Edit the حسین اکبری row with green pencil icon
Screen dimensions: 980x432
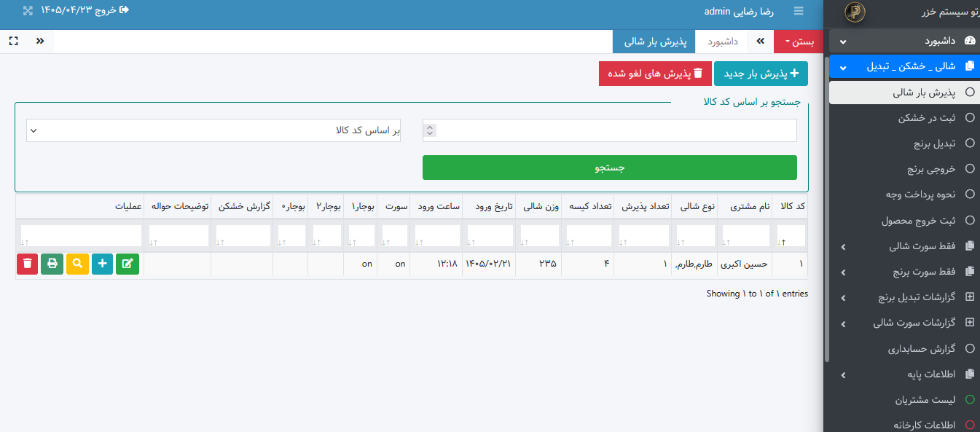tap(128, 264)
